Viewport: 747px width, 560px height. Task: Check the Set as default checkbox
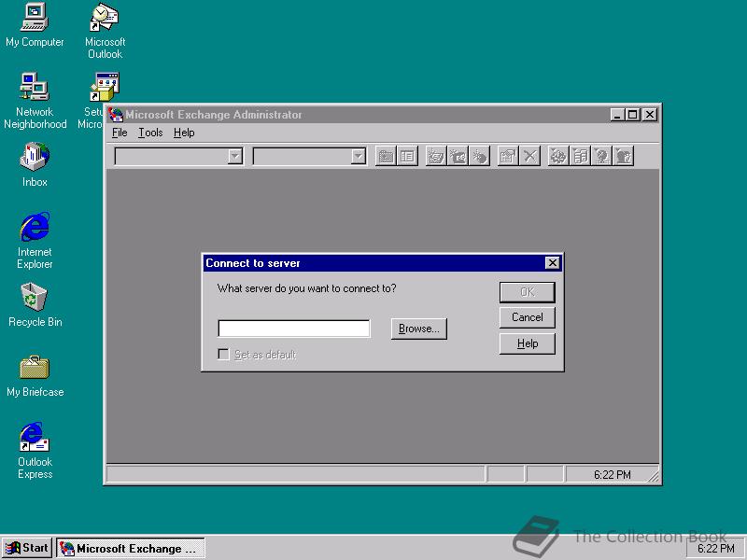(x=223, y=354)
